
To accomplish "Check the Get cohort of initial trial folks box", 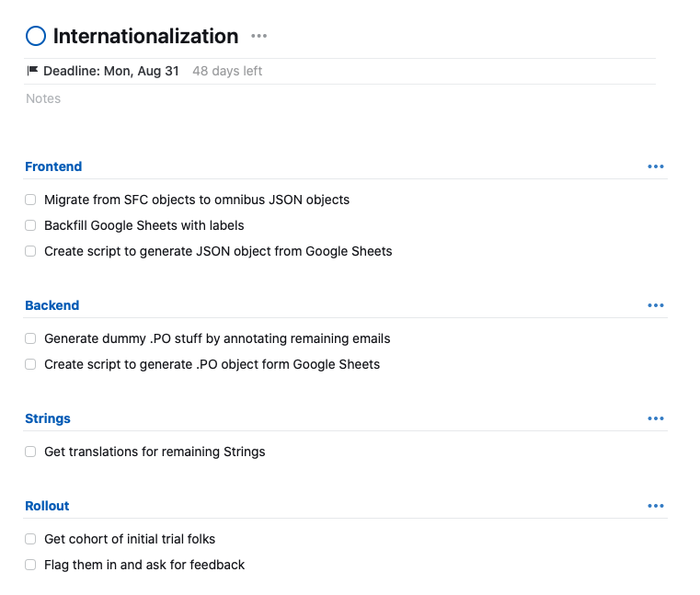I will coord(30,539).
